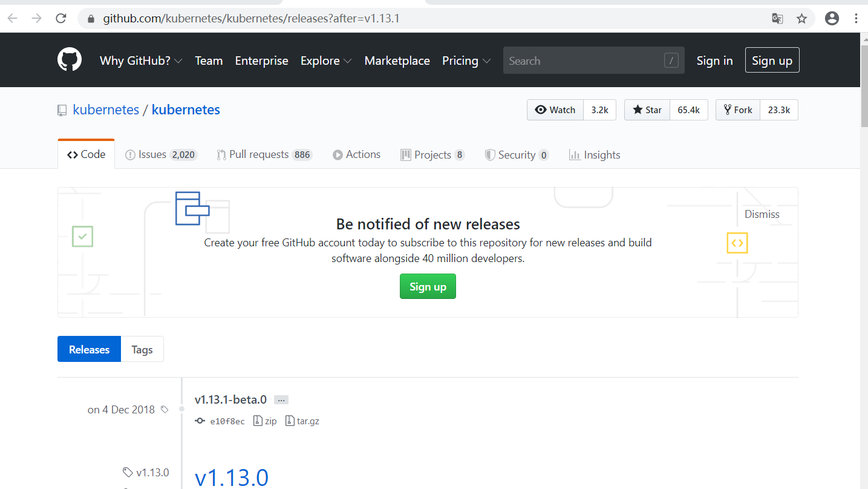This screenshot has width=868, height=489.
Task: Switch to the Actions tab
Action: pyautogui.click(x=356, y=154)
